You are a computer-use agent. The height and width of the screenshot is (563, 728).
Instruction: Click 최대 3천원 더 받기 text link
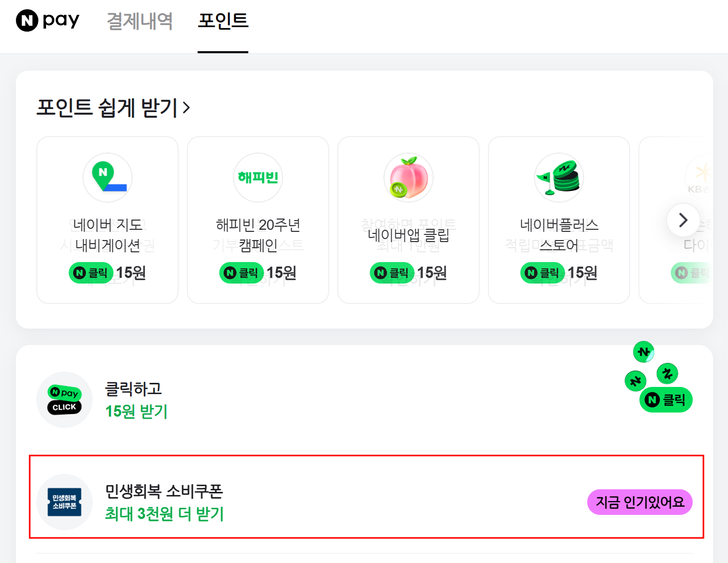click(164, 514)
